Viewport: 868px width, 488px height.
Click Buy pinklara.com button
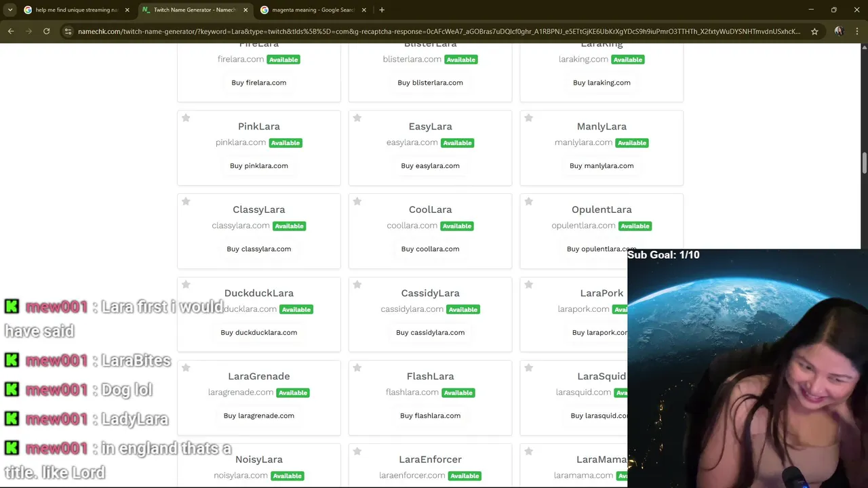tap(259, 166)
